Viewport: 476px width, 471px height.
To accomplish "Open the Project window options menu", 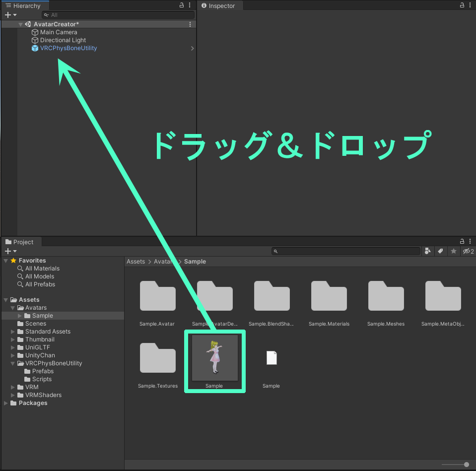I will pos(470,241).
